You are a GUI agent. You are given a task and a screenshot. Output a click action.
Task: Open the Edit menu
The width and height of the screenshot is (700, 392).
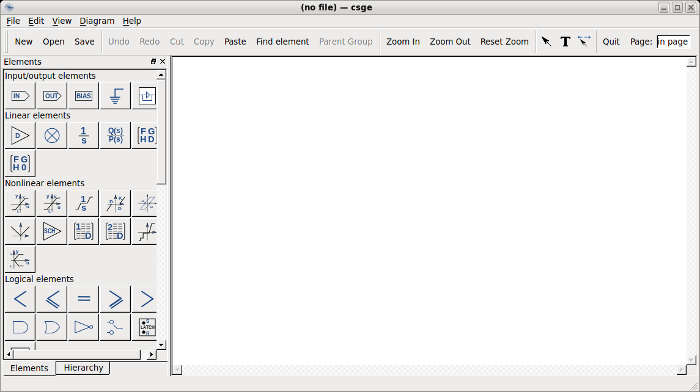coord(36,21)
